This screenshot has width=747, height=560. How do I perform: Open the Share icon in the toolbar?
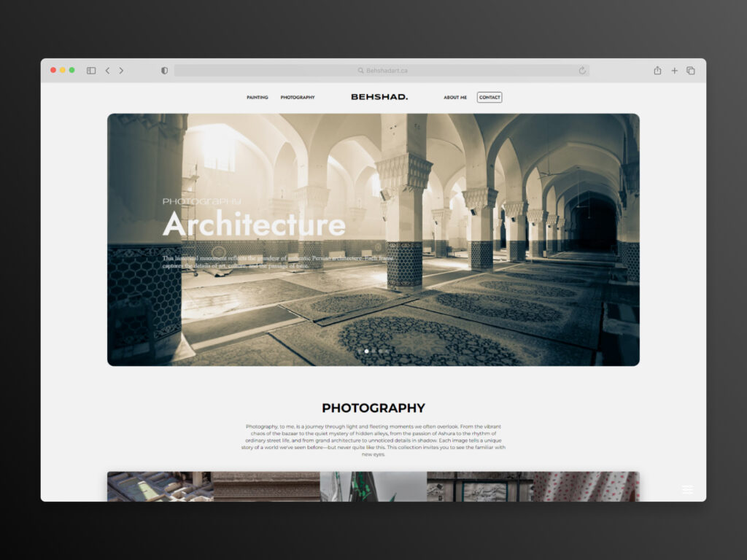[657, 71]
